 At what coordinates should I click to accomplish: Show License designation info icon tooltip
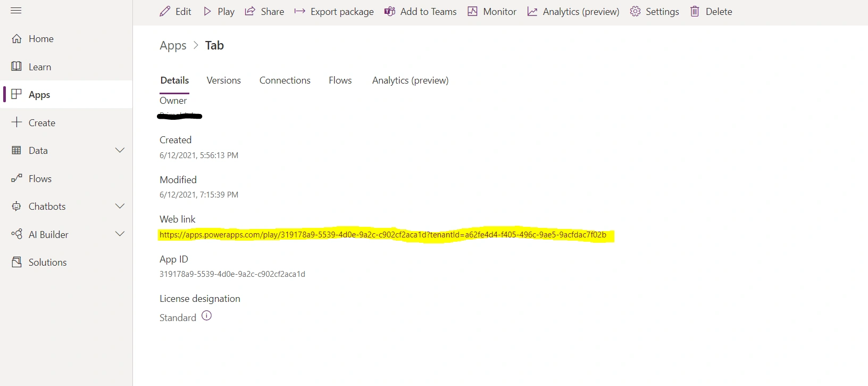(x=207, y=316)
